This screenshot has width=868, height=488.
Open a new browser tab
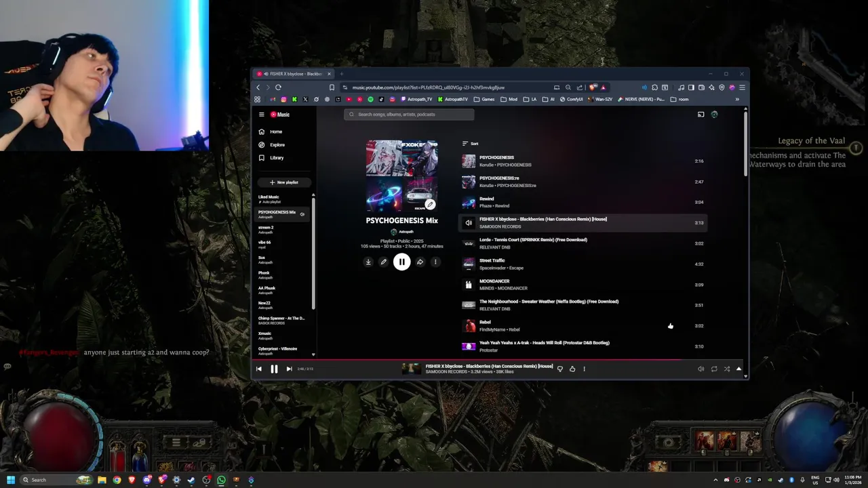(x=342, y=74)
